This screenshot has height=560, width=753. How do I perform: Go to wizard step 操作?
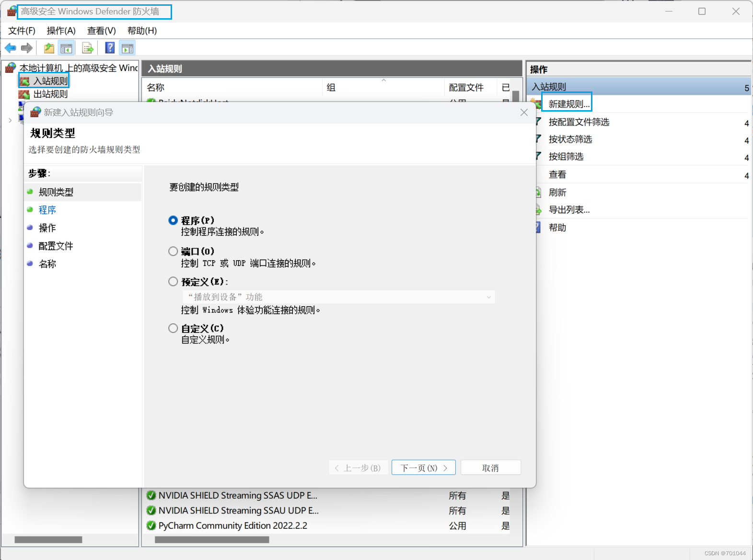point(47,228)
